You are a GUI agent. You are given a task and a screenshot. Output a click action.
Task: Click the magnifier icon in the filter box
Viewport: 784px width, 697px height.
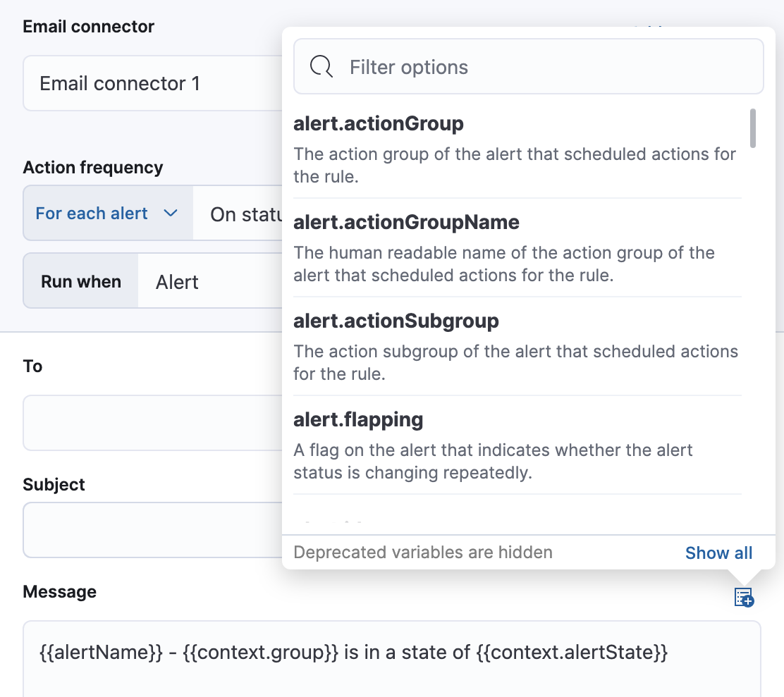321,68
